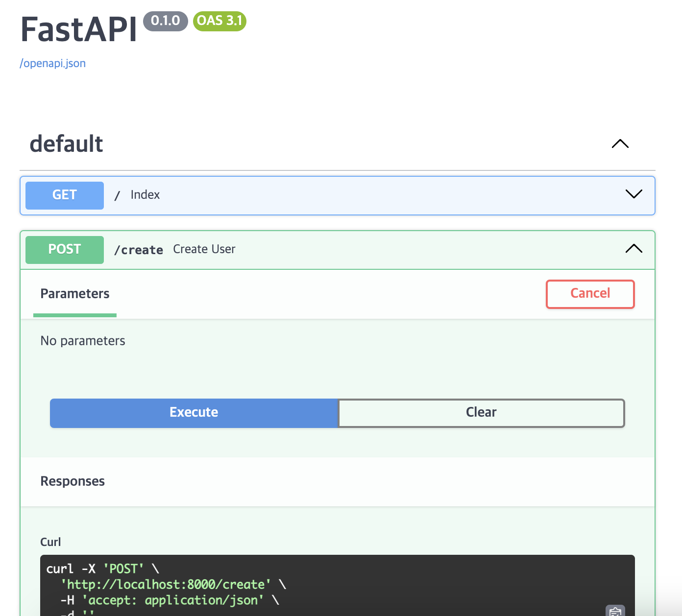682x616 pixels.
Task: Expand the GET / Index endpoint chevron
Action: (634, 194)
